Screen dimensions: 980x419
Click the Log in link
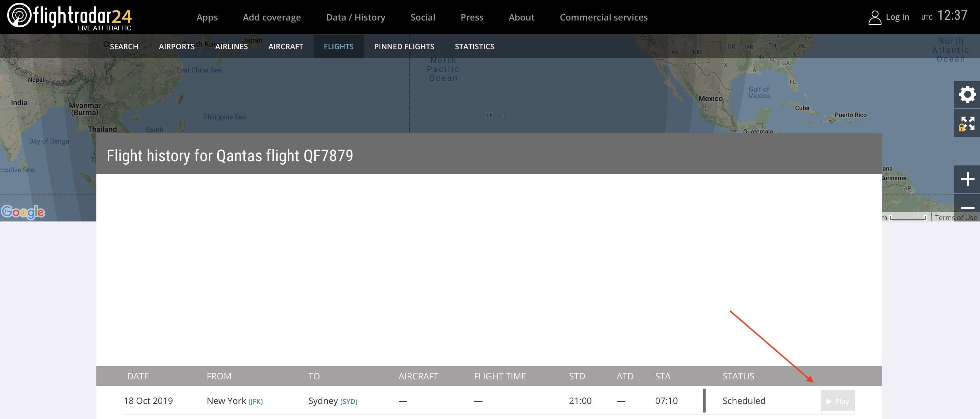(897, 17)
